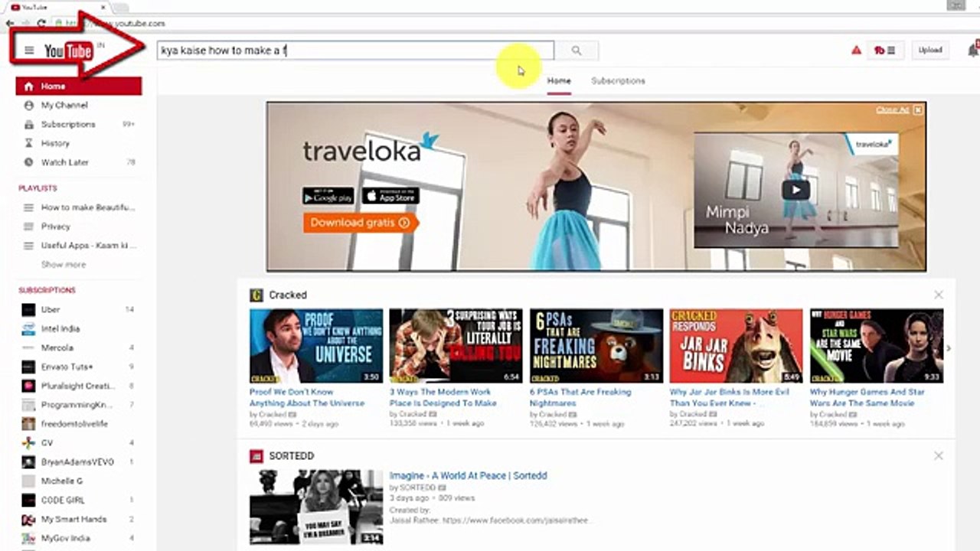
Task: Open 'Imagine - A World At Peace' link
Action: [468, 476]
